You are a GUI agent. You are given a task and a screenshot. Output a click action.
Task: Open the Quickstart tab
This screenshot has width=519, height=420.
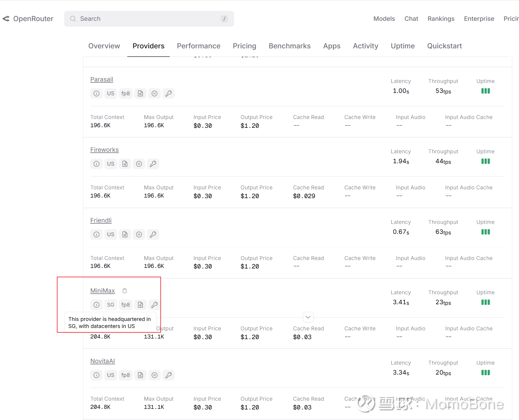445,46
